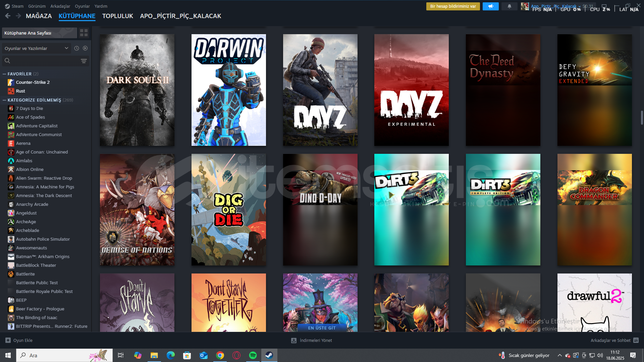Open the Demise of Nations cover
644x362 pixels.
pyautogui.click(x=137, y=209)
